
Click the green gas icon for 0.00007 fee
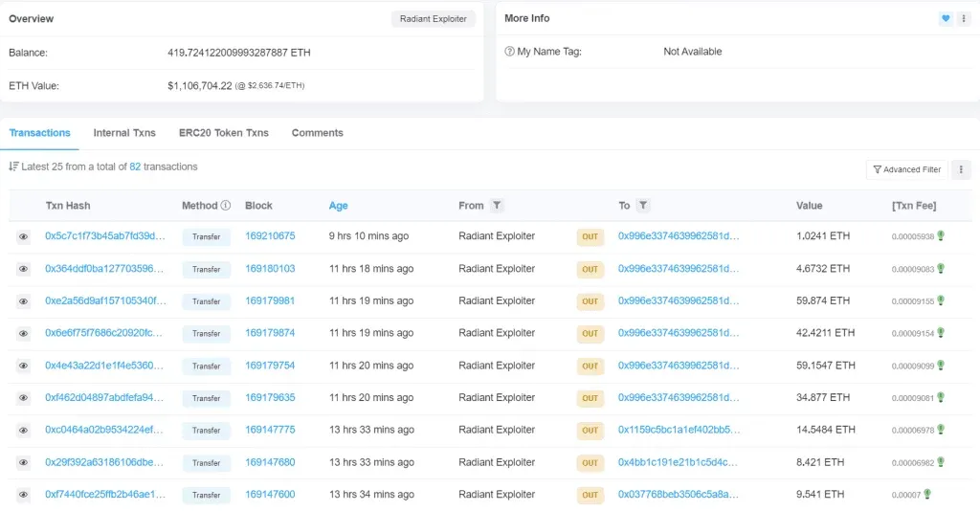tap(926, 495)
